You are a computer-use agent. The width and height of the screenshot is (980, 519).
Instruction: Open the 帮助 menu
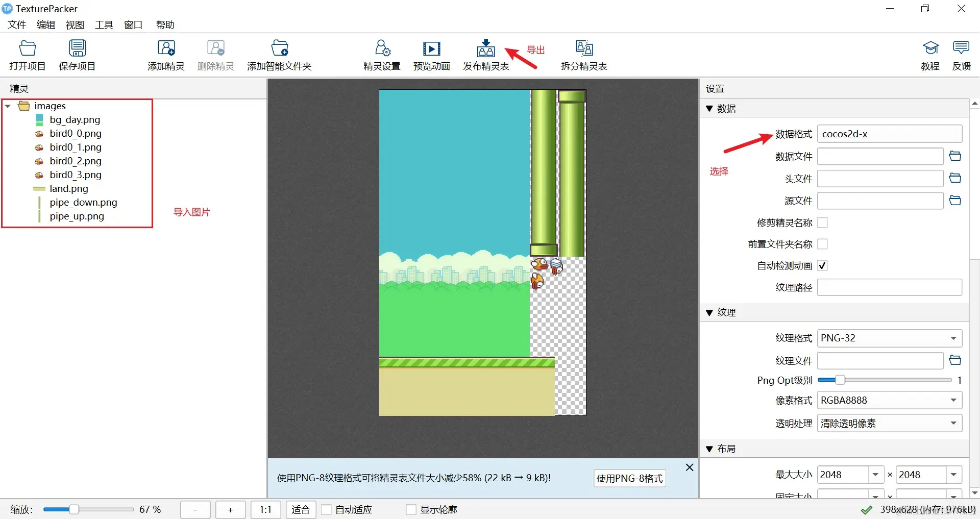click(165, 24)
